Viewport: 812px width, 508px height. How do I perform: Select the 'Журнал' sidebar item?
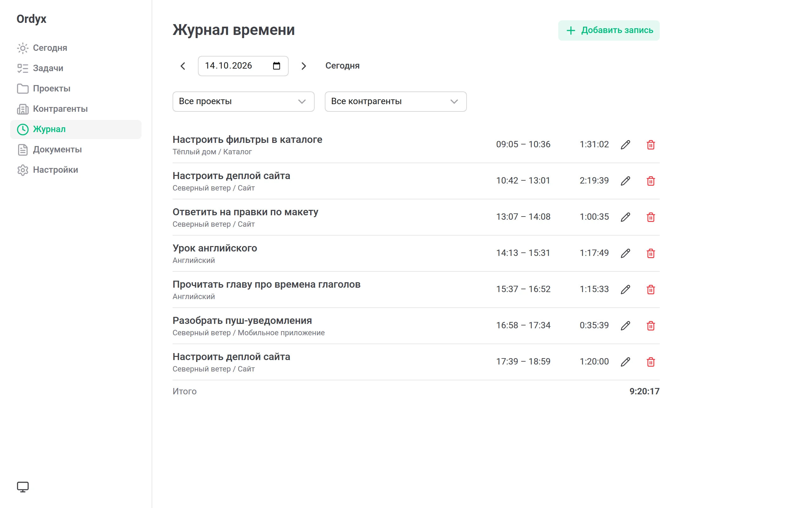pos(76,129)
